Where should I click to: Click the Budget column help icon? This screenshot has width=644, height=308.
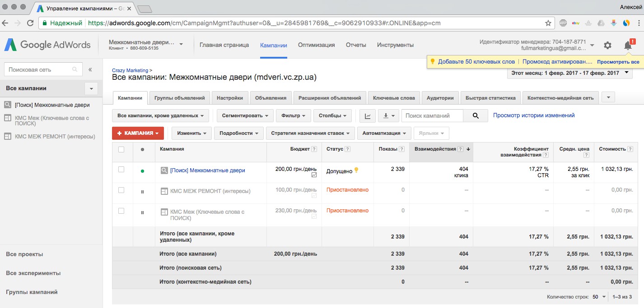click(x=314, y=149)
